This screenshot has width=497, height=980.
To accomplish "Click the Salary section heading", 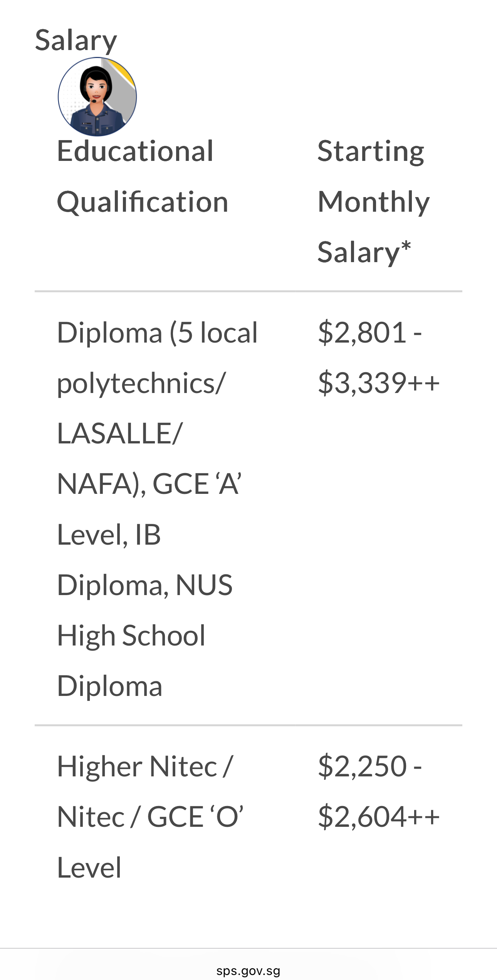I will coord(76,40).
